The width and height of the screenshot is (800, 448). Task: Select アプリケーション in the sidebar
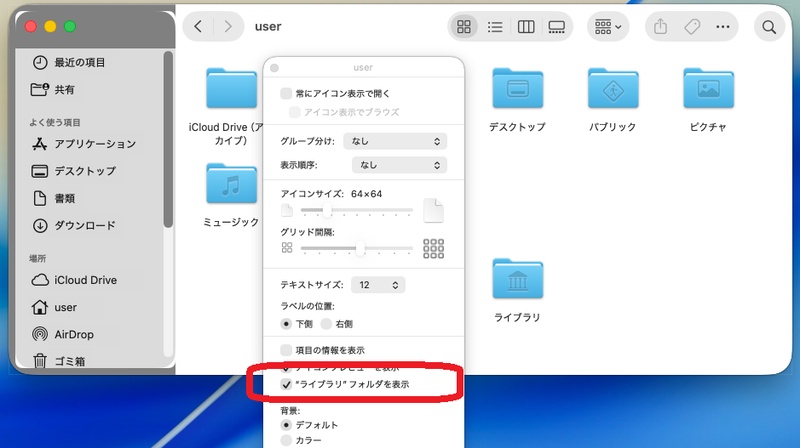[x=84, y=144]
